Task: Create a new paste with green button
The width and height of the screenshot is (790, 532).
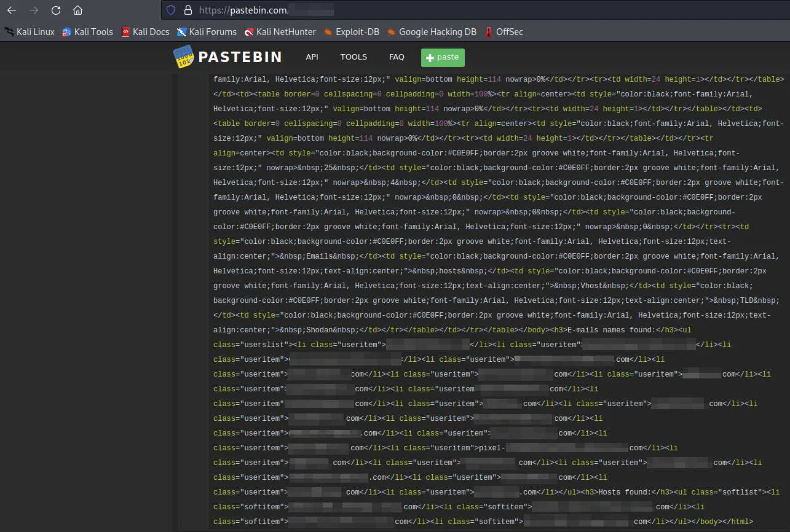Action: click(443, 57)
